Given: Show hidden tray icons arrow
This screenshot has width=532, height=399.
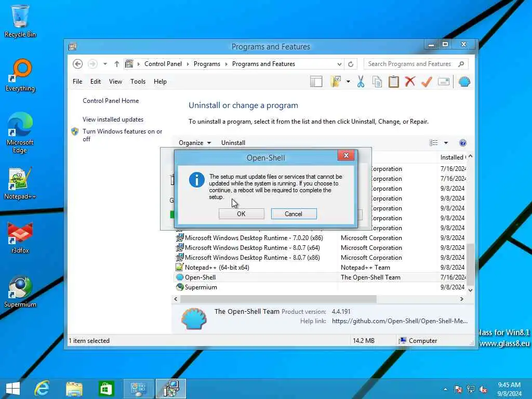Looking at the screenshot, I should (445, 389).
